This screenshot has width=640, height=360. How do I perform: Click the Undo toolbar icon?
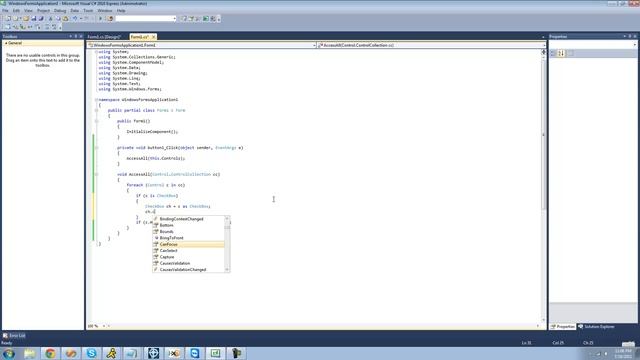75,18
